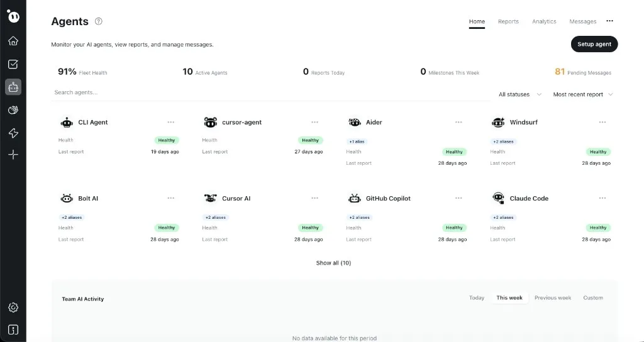Click the +2 aliases badge on Cursor AI

pyautogui.click(x=216, y=218)
